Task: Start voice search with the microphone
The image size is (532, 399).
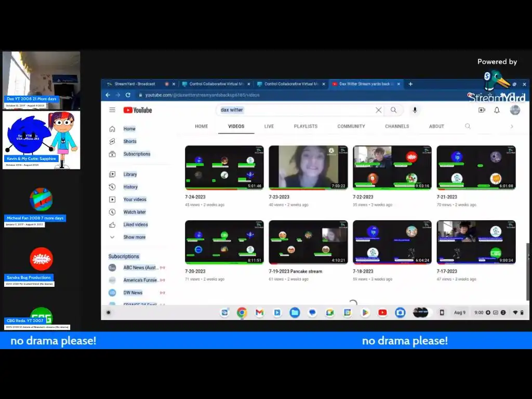Action: pyautogui.click(x=415, y=110)
